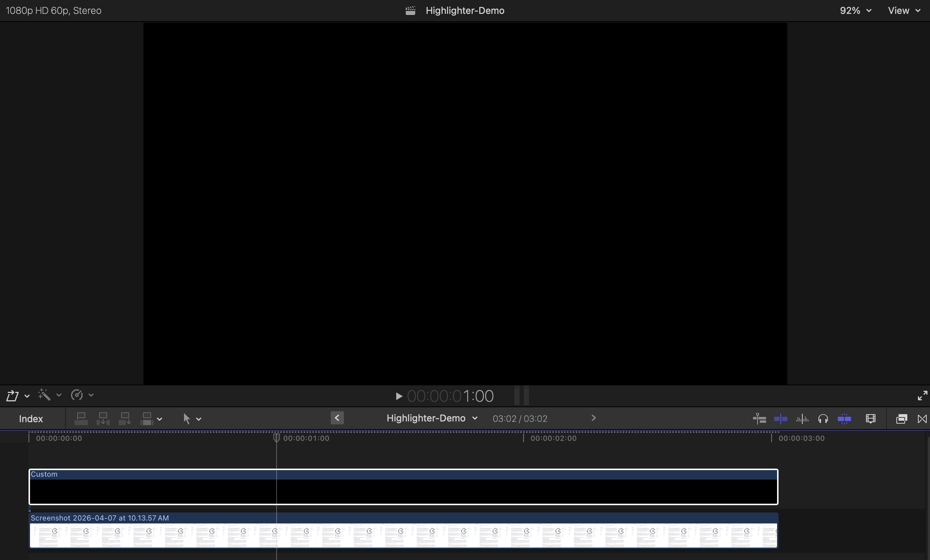Click the insert clip edit button

(x=103, y=419)
